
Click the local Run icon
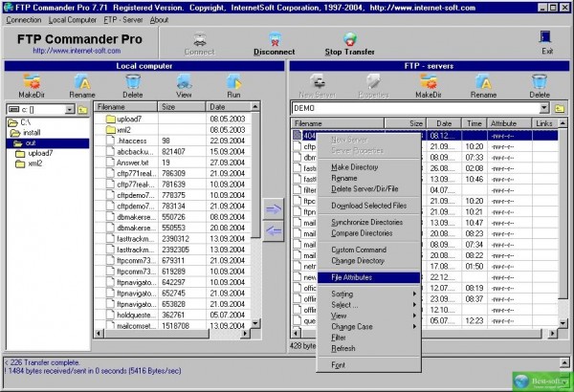point(234,81)
